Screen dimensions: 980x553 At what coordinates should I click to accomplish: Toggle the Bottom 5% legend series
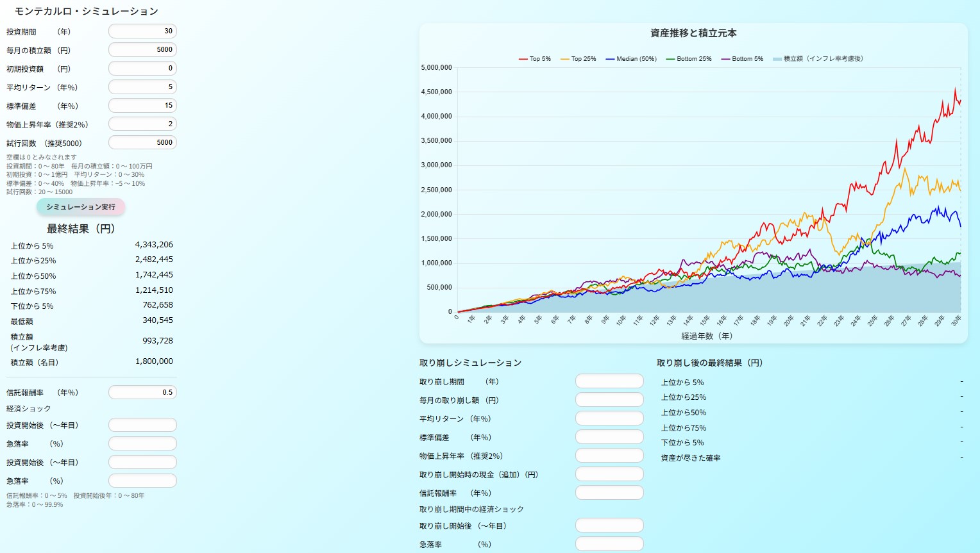[742, 59]
